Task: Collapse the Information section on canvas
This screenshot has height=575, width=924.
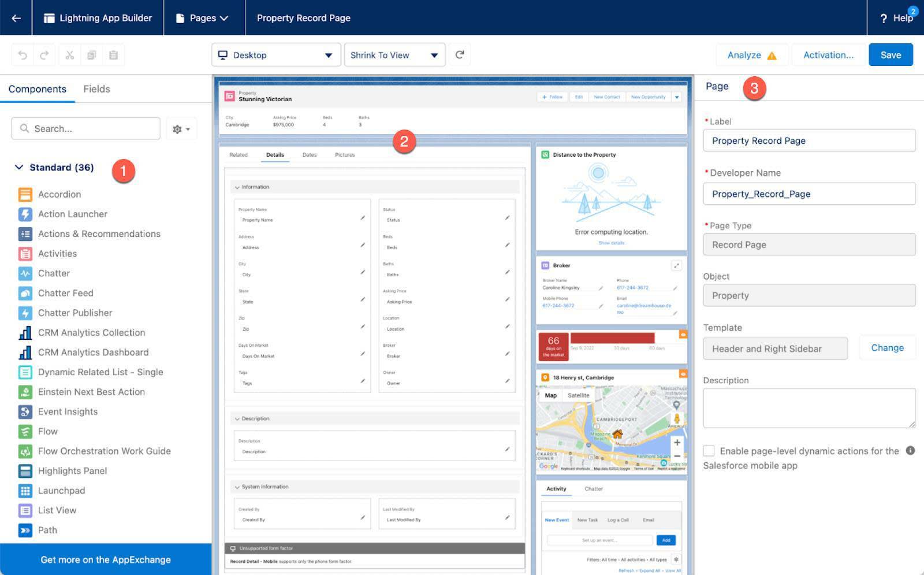Action: click(237, 187)
